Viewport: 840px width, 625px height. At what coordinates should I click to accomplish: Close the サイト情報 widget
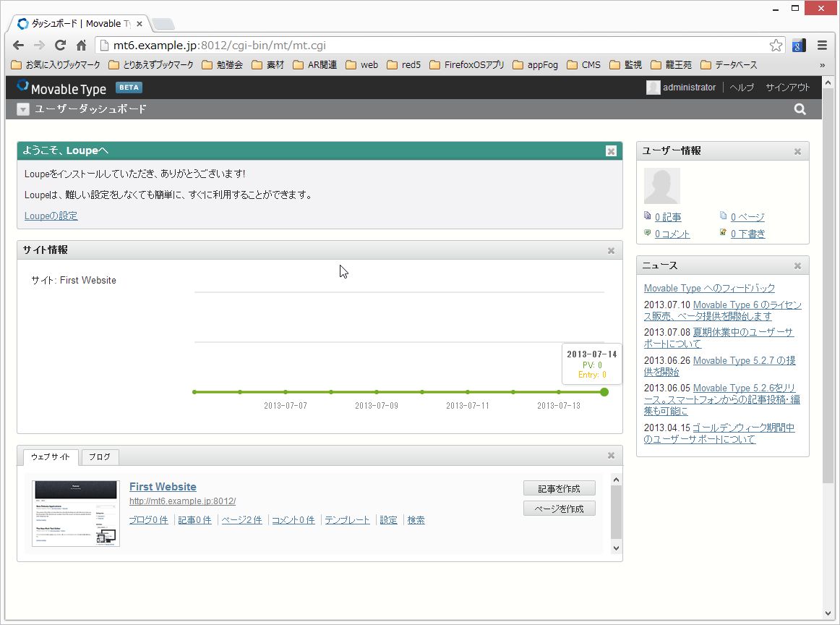point(611,250)
